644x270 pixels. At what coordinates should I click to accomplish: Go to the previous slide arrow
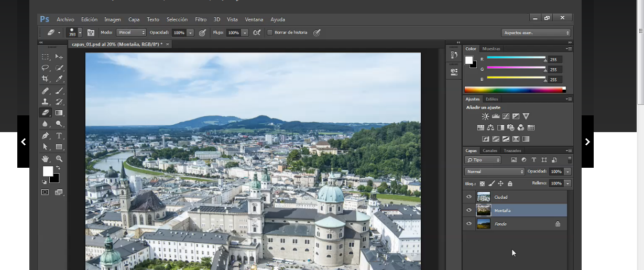click(x=24, y=142)
